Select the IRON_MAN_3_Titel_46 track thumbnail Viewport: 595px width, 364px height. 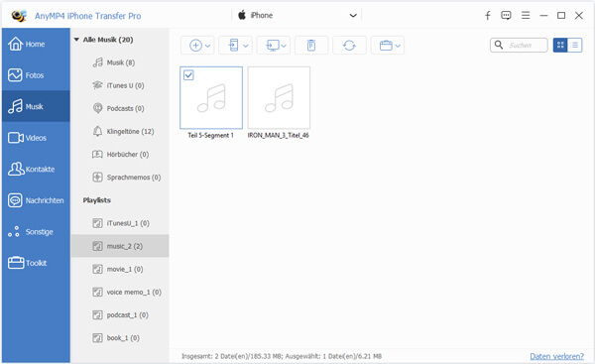(279, 98)
